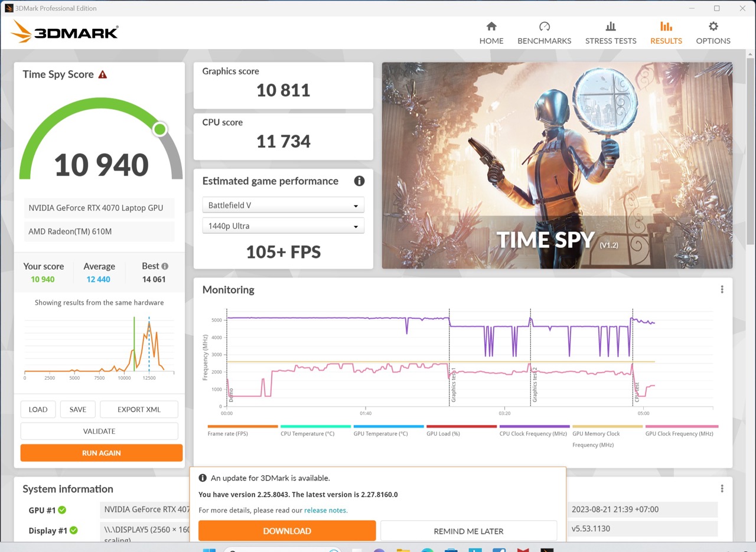Screen dimensions: 756x552
Task: Toggle the GPU Temperature legend item
Action: tap(389, 430)
